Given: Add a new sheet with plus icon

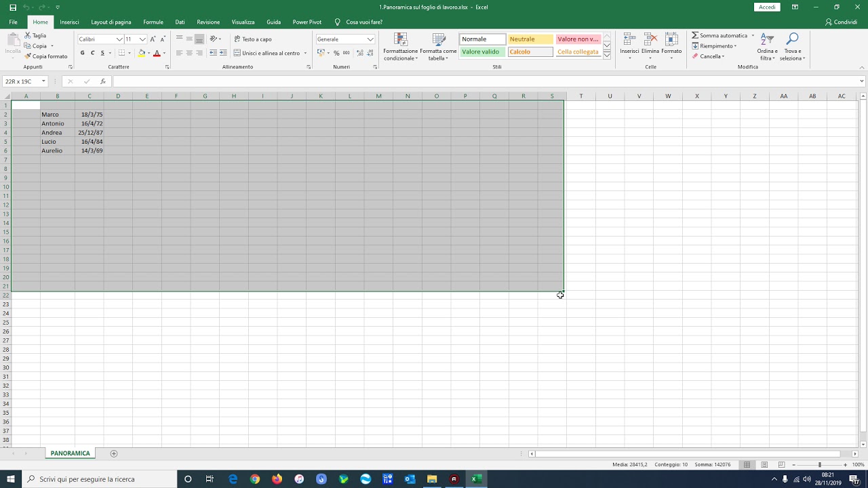Looking at the screenshot, I should click(114, 453).
